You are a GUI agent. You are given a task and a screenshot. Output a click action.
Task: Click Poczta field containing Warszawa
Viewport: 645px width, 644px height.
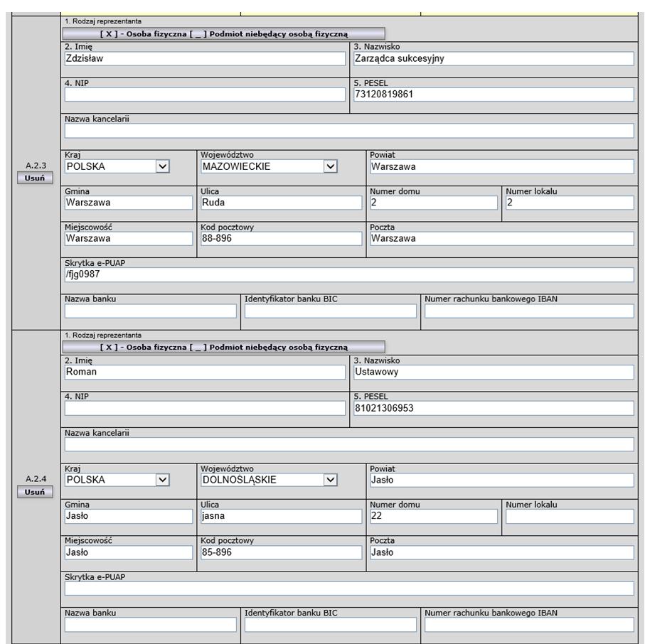pos(502,239)
